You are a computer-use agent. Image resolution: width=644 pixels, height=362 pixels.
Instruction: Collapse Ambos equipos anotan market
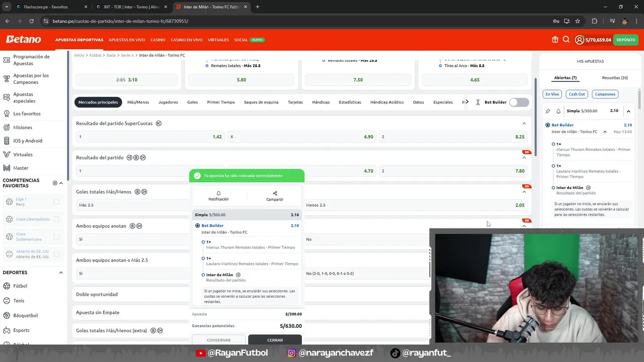(524, 226)
